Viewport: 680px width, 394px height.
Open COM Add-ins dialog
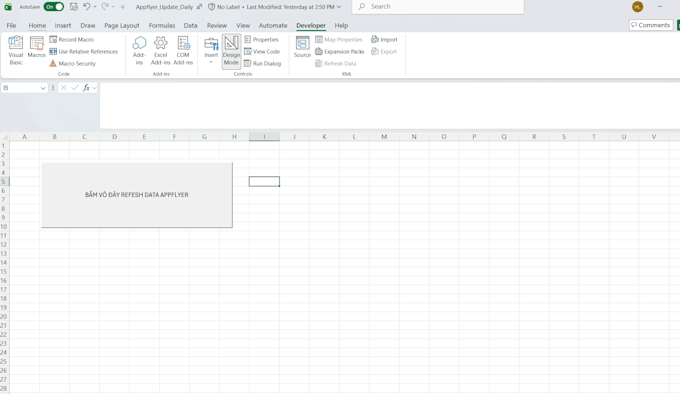pos(183,50)
